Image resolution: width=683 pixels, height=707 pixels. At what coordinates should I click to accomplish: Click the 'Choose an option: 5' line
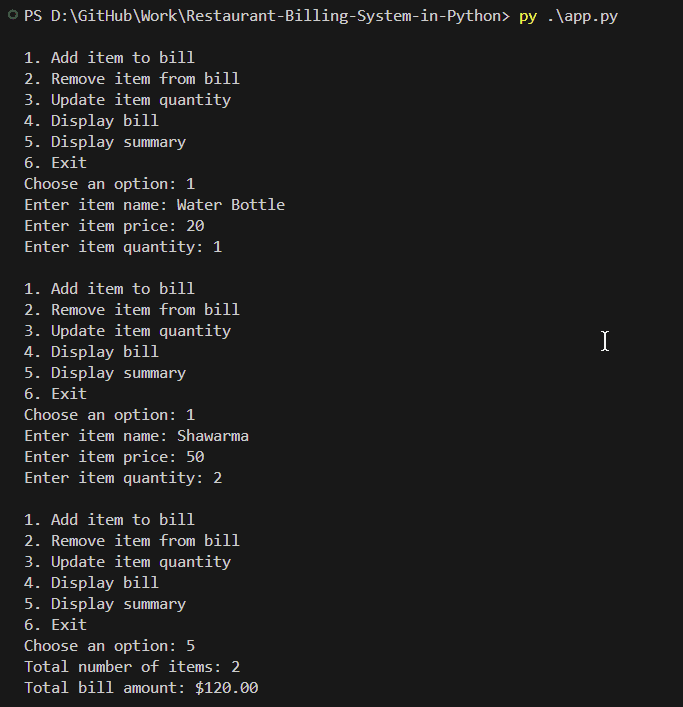point(109,646)
